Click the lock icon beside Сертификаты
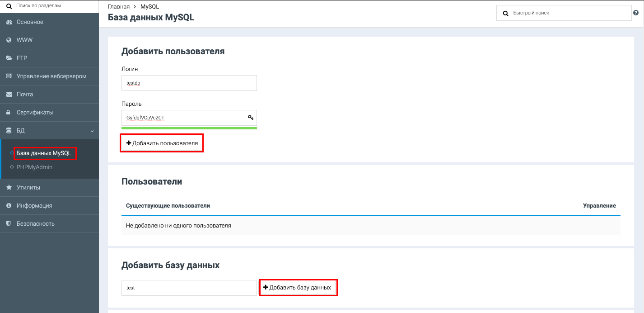 point(9,113)
